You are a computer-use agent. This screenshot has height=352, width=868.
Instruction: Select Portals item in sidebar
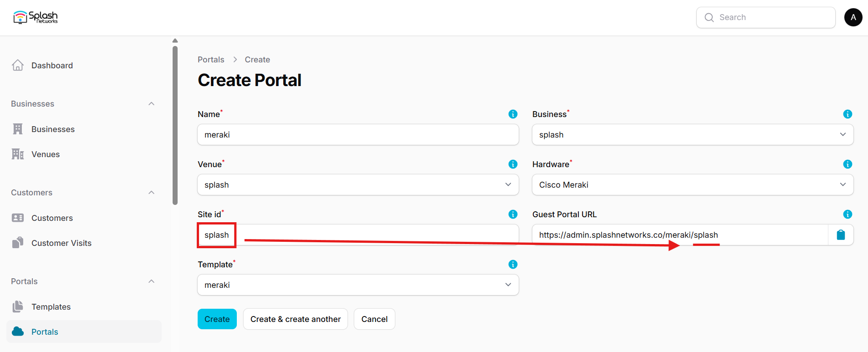click(84, 332)
